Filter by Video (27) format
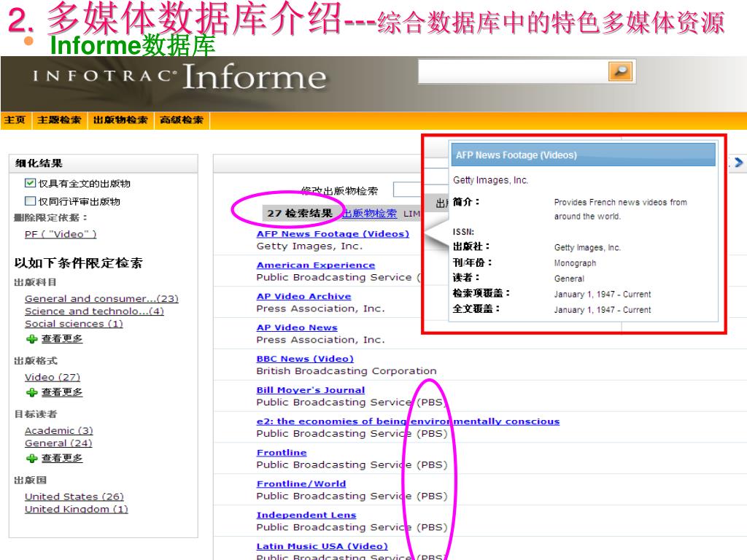This screenshot has height=560, width=747. pos(53,377)
